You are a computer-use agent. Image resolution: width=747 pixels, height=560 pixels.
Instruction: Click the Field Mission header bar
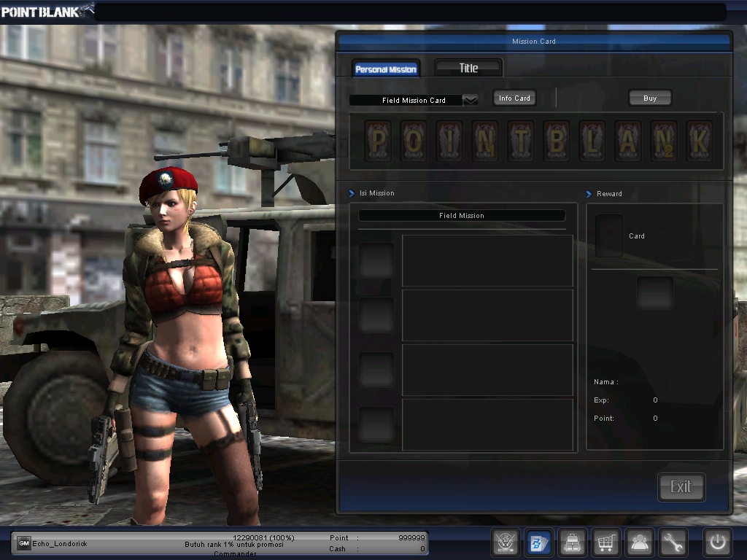pos(462,215)
